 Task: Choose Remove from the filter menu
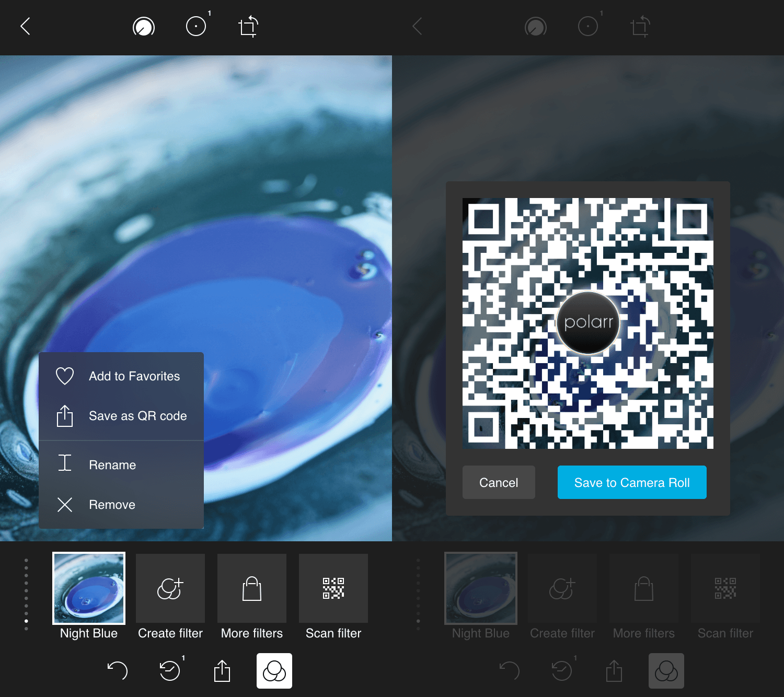pos(121,505)
